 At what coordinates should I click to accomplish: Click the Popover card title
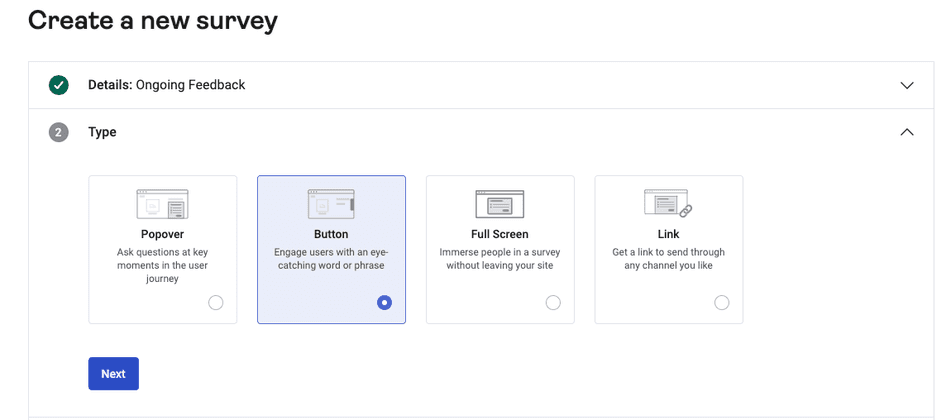pyautogui.click(x=162, y=234)
